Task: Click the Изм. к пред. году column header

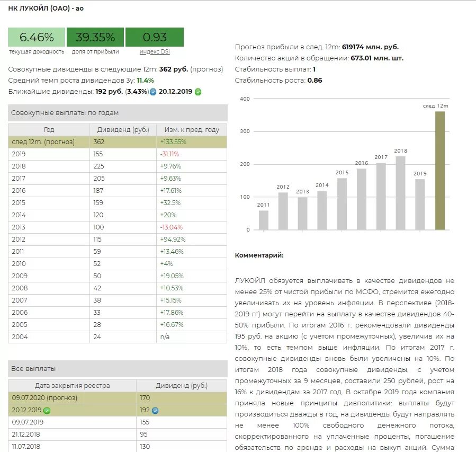Action: 192,130
